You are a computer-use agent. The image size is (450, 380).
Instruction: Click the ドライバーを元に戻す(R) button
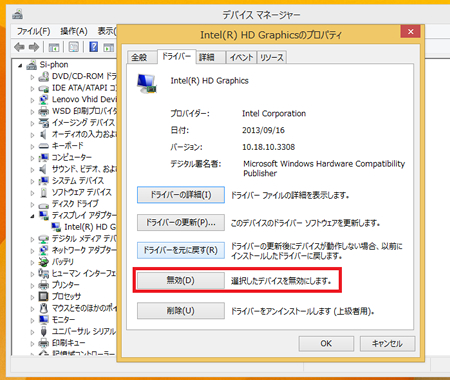(x=181, y=250)
